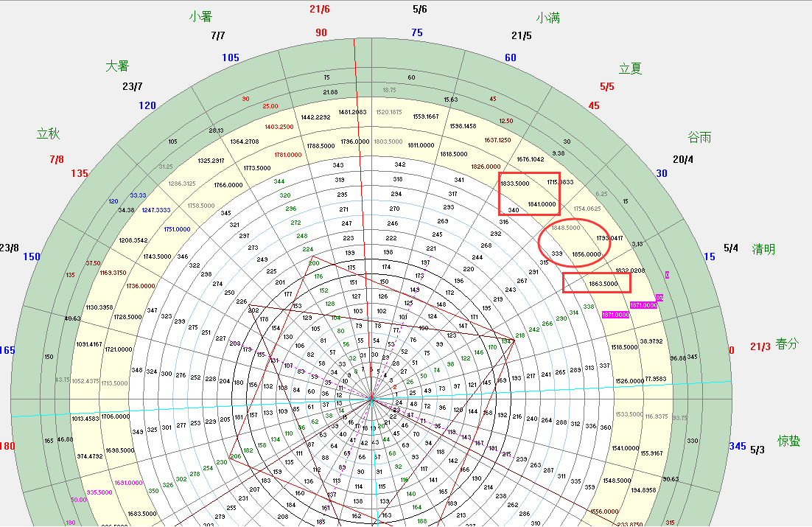Select the 大暑 solar term label
Screen dimensions: 812x527
coord(117,66)
